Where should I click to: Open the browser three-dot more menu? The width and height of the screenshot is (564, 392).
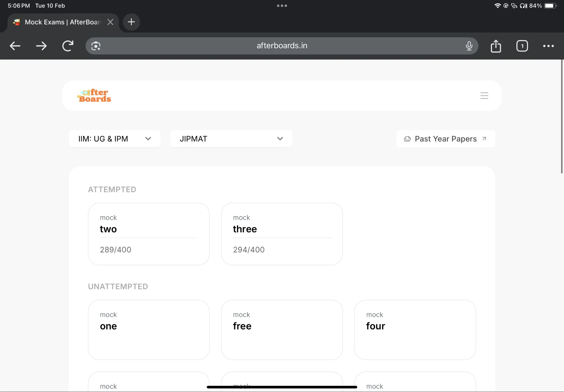pyautogui.click(x=548, y=46)
